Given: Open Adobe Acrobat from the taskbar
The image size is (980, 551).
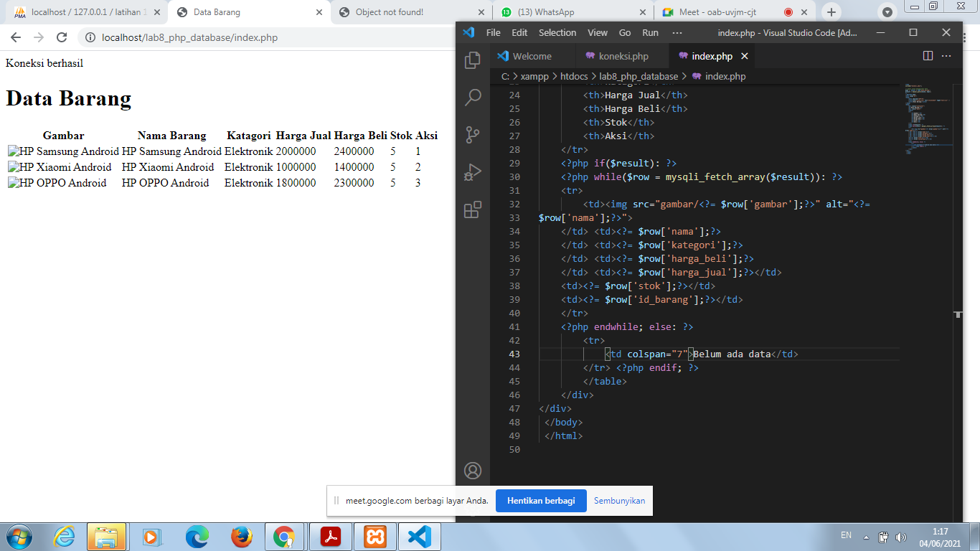Looking at the screenshot, I should 329,536.
